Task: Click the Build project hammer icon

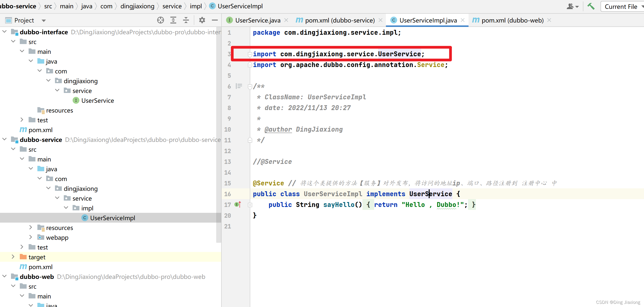Action: pyautogui.click(x=591, y=6)
